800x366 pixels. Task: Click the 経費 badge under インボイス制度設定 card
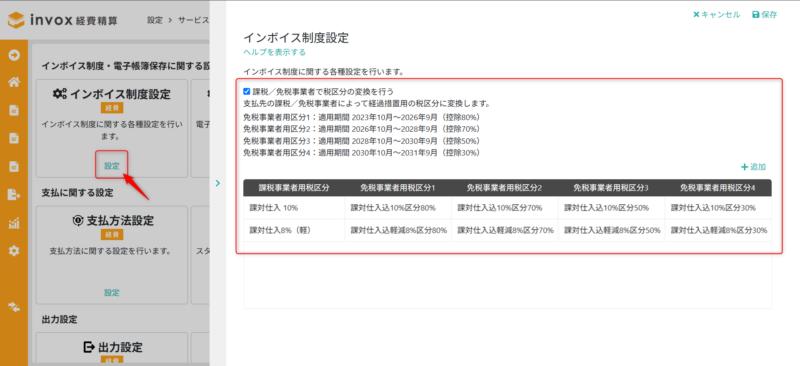[x=112, y=108]
